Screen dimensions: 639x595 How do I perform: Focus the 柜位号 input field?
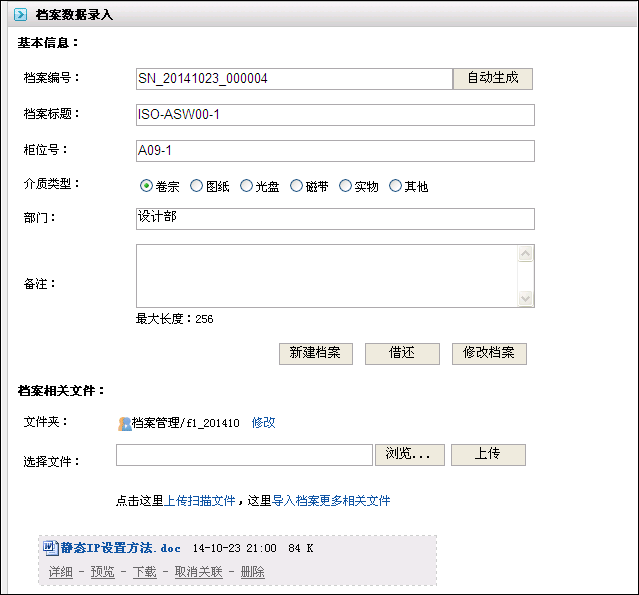pyautogui.click(x=335, y=151)
